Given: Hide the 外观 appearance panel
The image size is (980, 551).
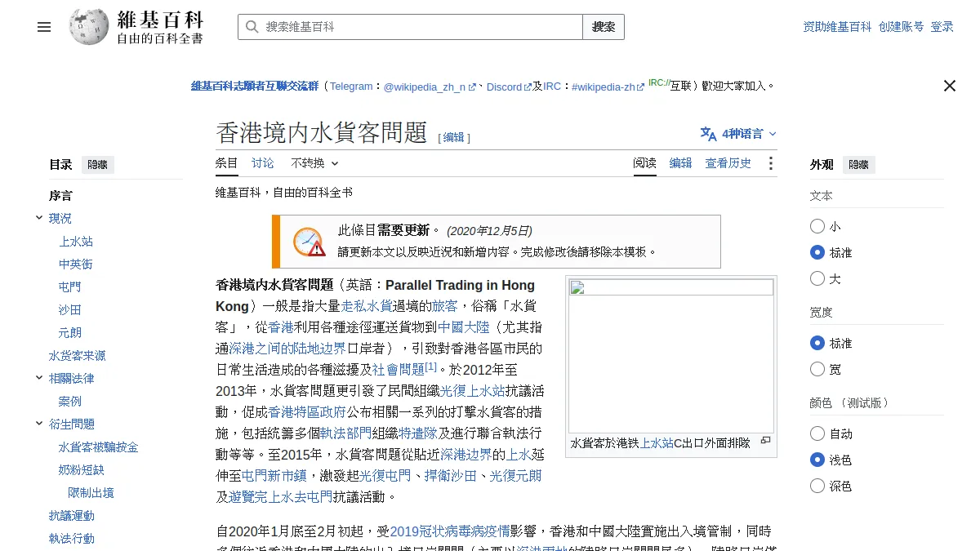Looking at the screenshot, I should click(x=858, y=164).
